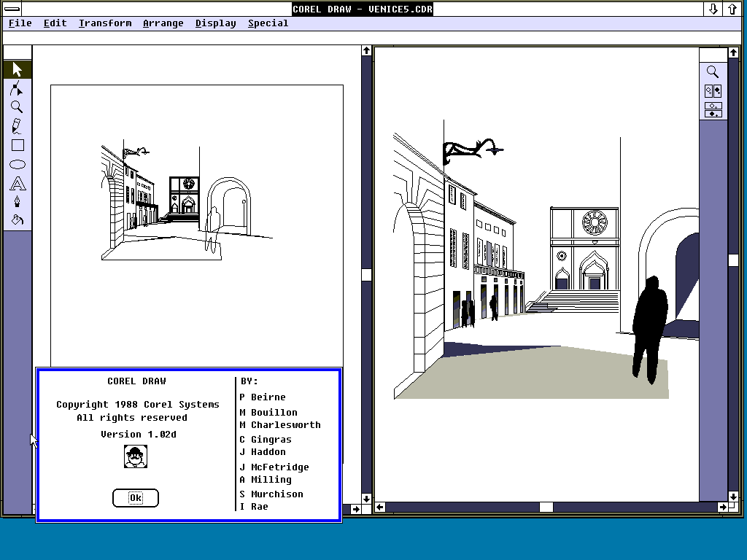Screen dimensions: 747x560
Task: Open the Display menu
Action: tap(215, 23)
